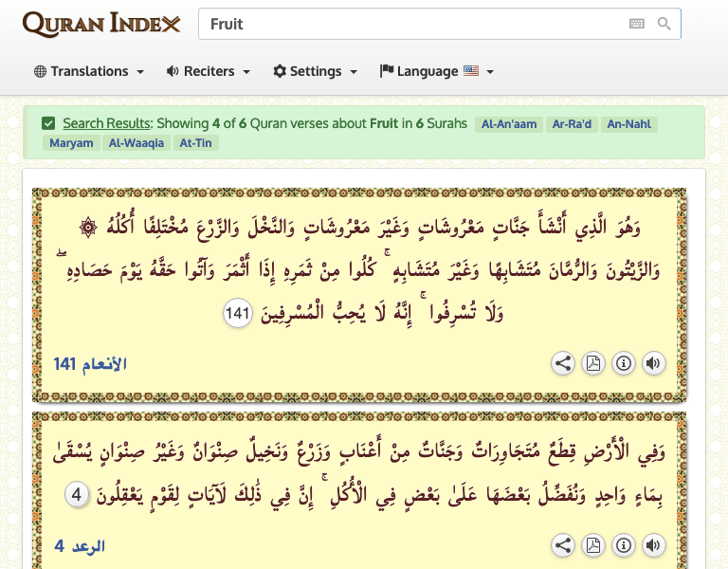This screenshot has height=569, width=728.
Task: Click the search magnifier icon
Action: pos(664,25)
